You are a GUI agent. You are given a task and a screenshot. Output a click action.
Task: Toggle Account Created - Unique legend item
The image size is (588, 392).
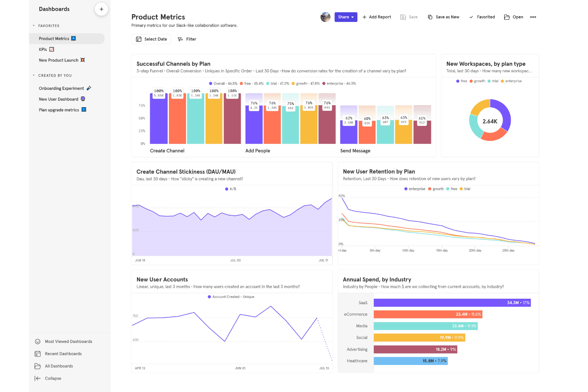pos(231,297)
